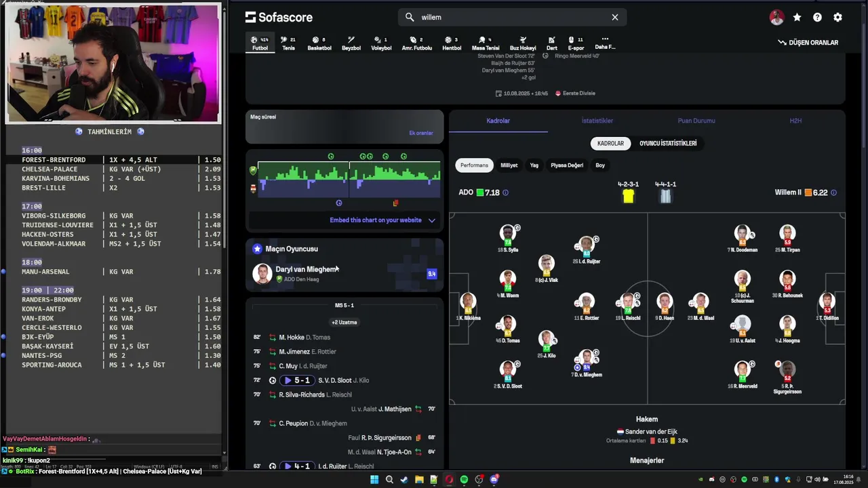The image size is (868, 488).
Task: Select the Boy filter chip
Action: tap(600, 165)
